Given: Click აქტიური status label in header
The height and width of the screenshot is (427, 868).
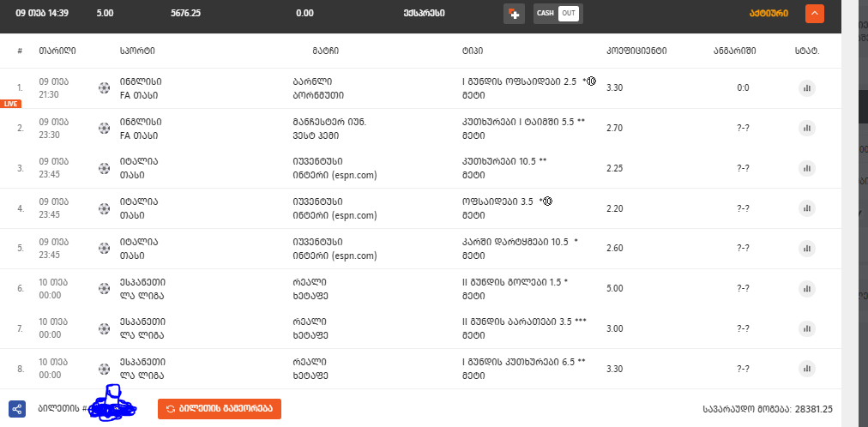Looking at the screenshot, I should coord(769,13).
